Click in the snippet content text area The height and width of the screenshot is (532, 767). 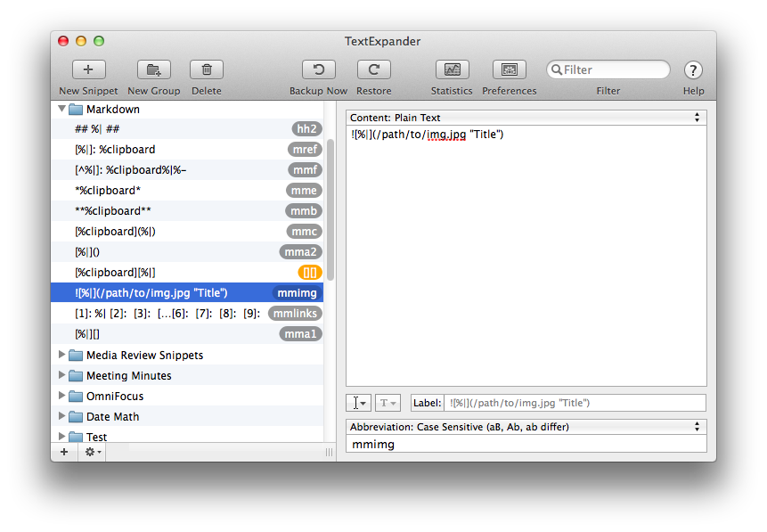(526, 256)
